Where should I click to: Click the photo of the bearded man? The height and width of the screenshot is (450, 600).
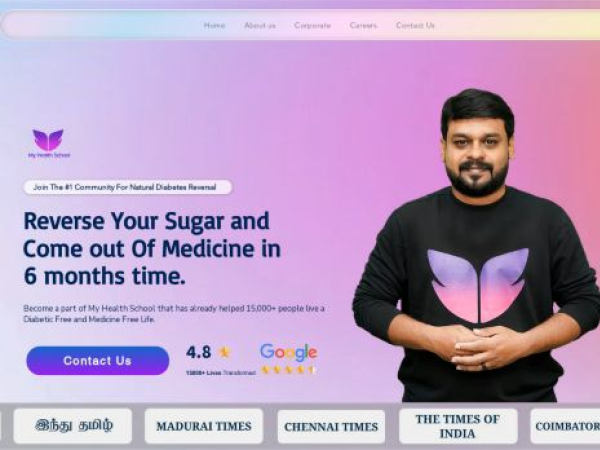(x=476, y=245)
